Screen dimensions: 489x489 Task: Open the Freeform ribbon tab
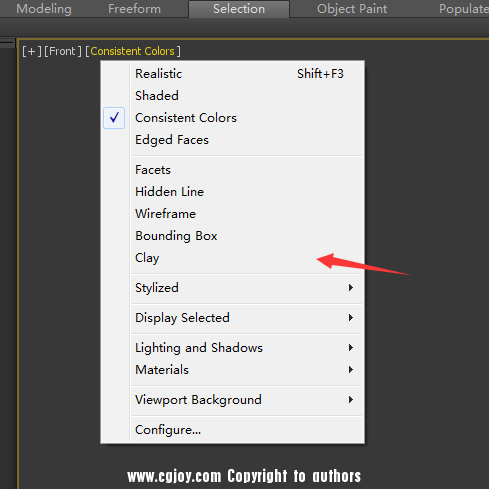pyautogui.click(x=134, y=9)
